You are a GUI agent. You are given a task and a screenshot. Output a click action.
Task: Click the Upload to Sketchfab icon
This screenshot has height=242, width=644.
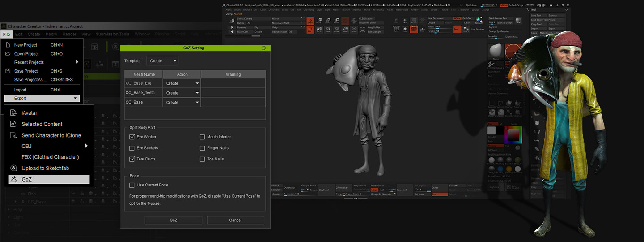pos(13,168)
